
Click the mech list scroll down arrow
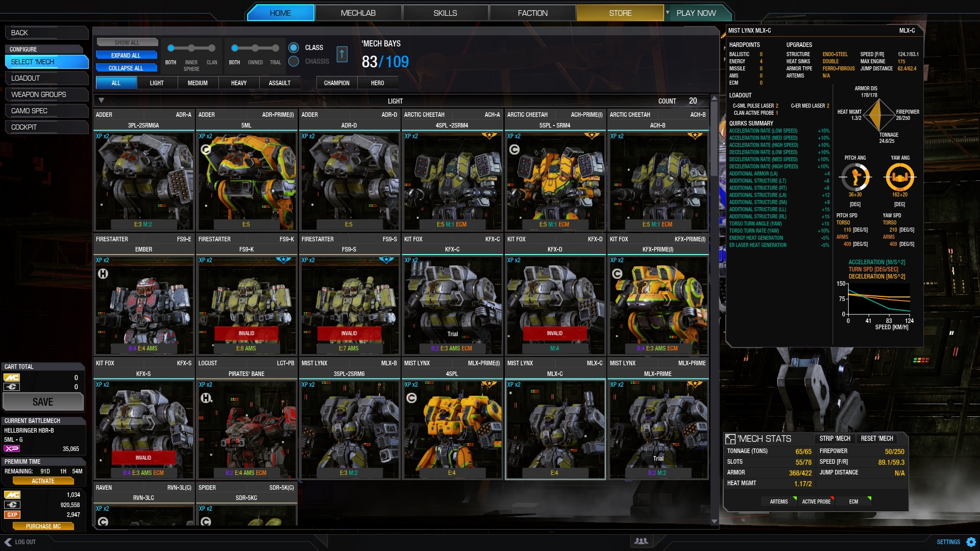(x=714, y=521)
